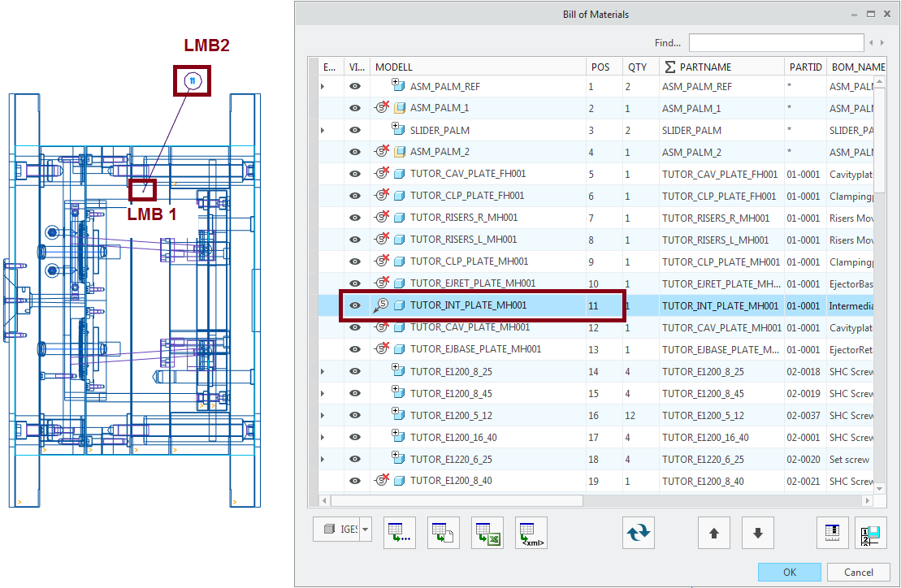Toggle visibility eye for TUTOR_RISERS_R_MH001
901x588 pixels.
click(355, 218)
